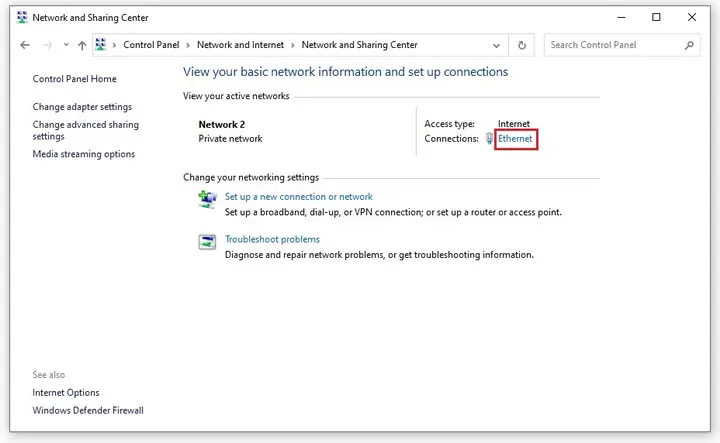The width and height of the screenshot is (720, 443).
Task: Click the Troubleshoot problems icon
Action: click(207, 242)
